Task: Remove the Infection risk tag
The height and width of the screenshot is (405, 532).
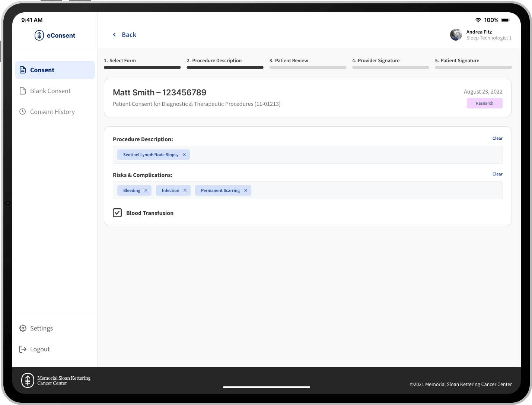Action: [185, 190]
